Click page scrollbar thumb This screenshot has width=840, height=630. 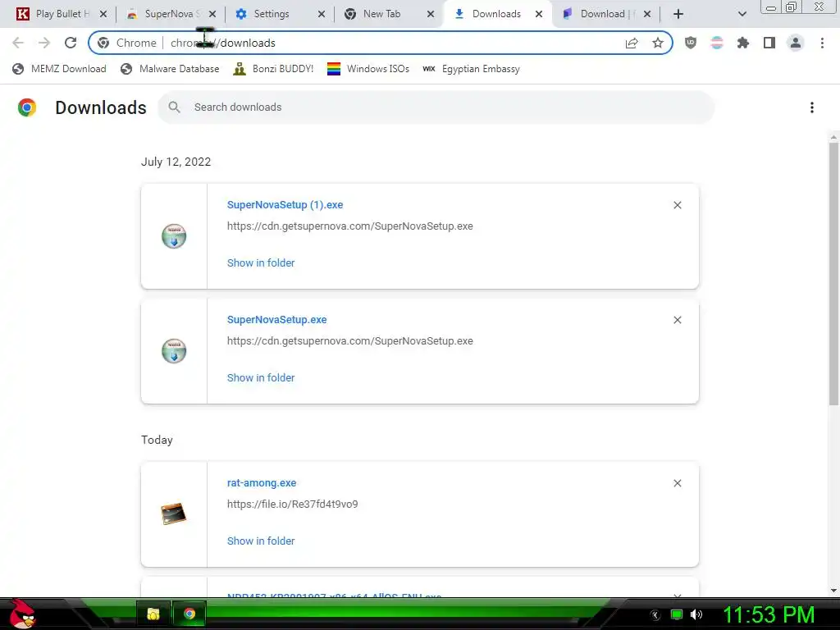tap(833, 273)
